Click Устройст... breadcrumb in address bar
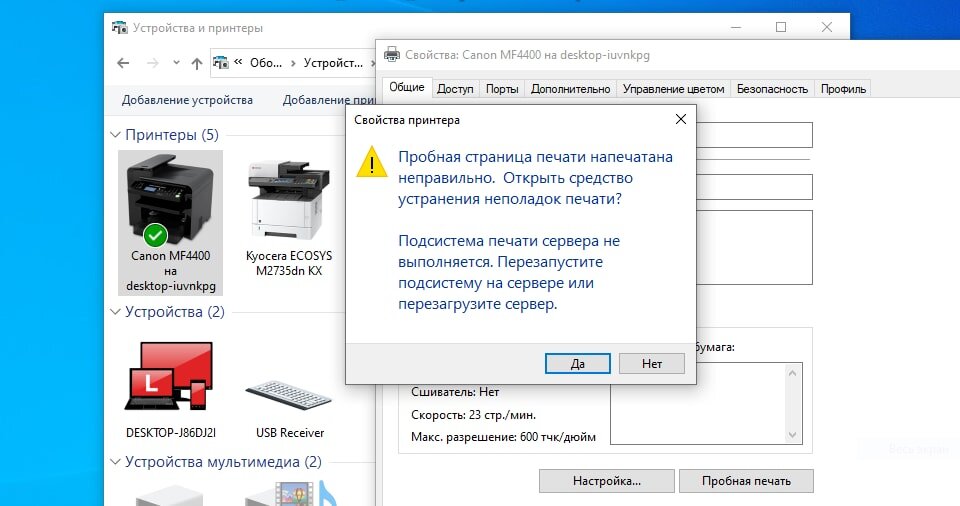Screen dimensions: 960x506 pos(333,62)
